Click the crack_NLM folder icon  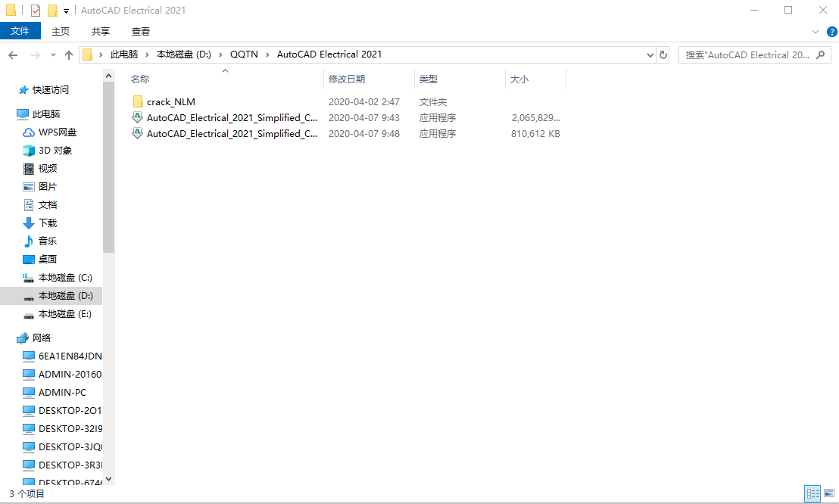tap(138, 101)
